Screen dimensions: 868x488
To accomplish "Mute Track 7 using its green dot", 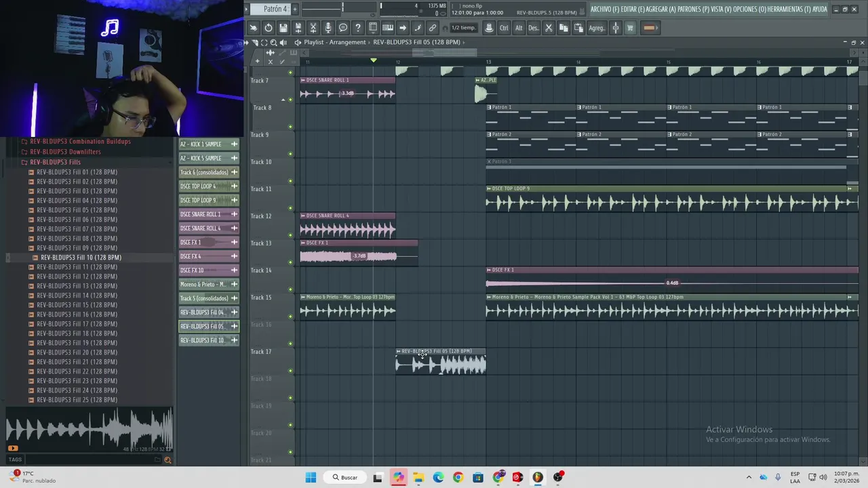I will [291, 100].
